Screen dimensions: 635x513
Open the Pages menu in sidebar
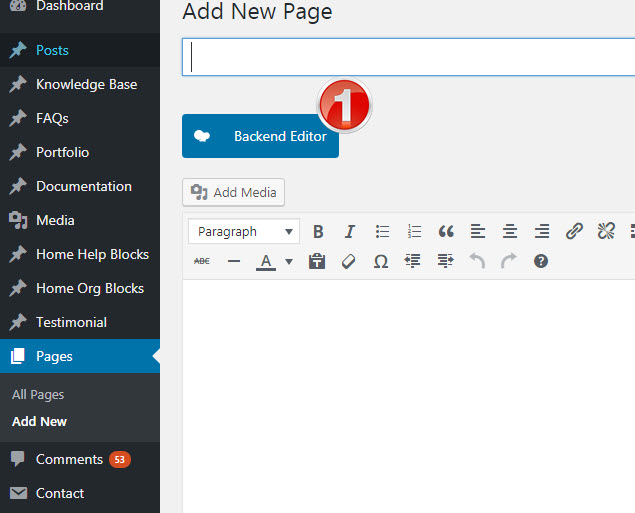[54, 356]
